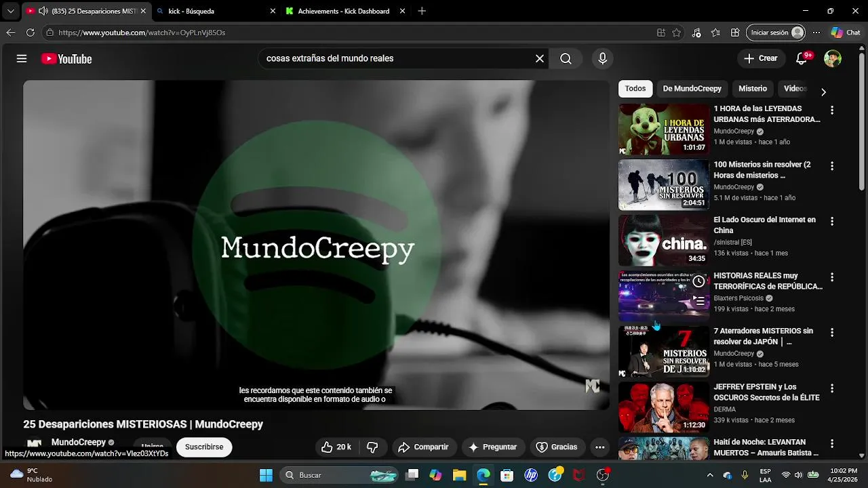Open the HP app in the taskbar

[x=531, y=475]
